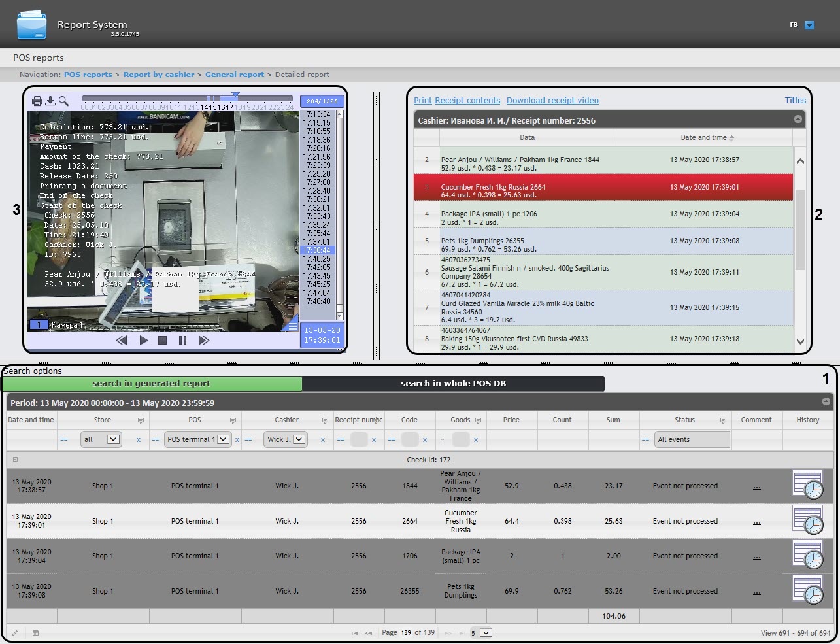Click the print icon in video player
Image resolution: width=840 pixels, height=644 pixels.
(37, 101)
